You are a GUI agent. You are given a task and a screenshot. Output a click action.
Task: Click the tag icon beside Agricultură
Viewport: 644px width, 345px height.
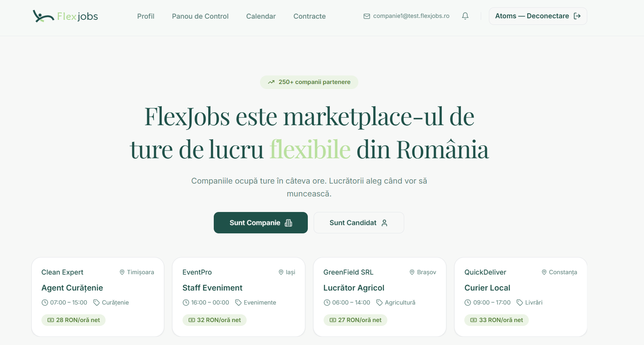coord(379,303)
